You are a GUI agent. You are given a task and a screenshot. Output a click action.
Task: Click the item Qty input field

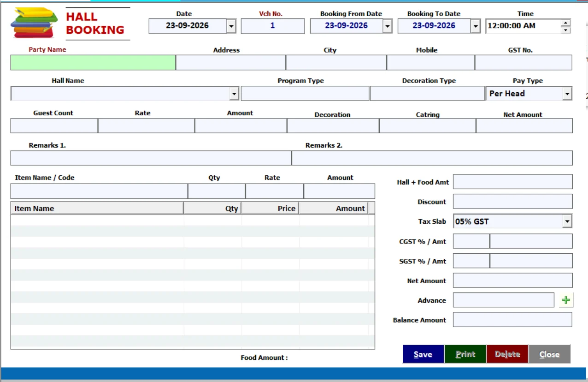(x=217, y=191)
